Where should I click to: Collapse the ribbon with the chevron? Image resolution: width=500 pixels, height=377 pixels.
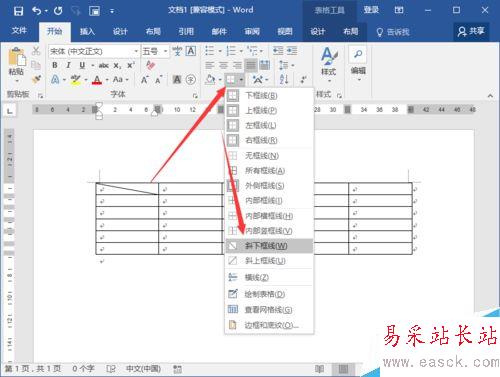point(490,96)
